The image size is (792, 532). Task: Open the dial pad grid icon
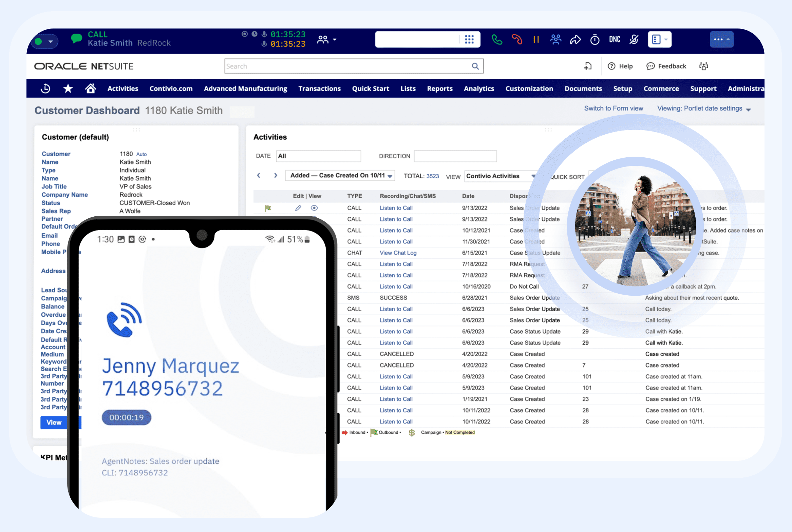click(469, 40)
